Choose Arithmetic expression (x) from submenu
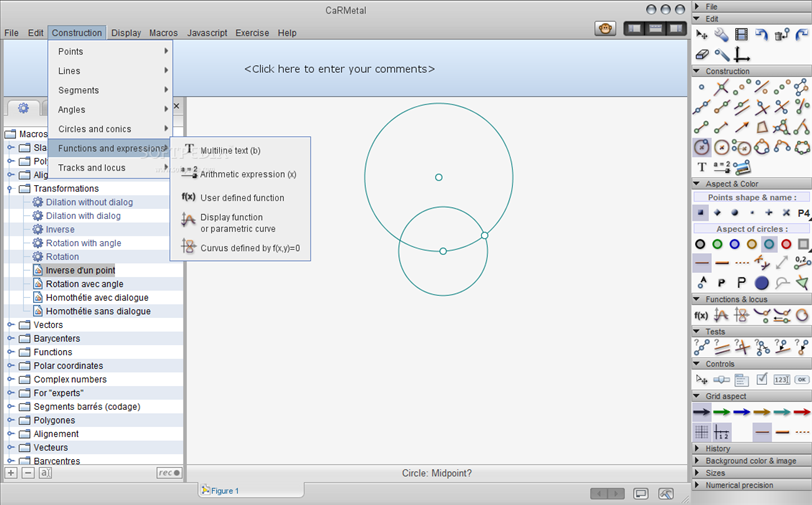Viewport: 812px width, 505px height. tap(240, 174)
